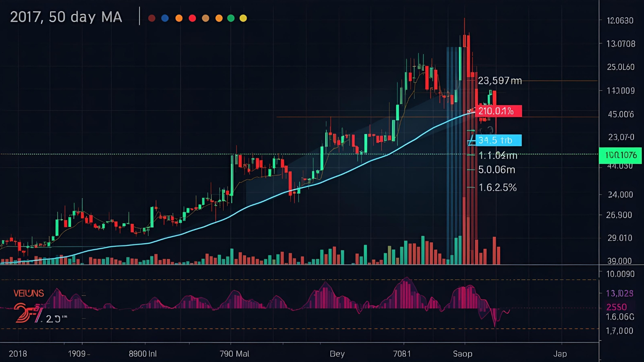Image resolution: width=644 pixels, height=362 pixels.
Task: Click the 1.6.2.5% level label
Action: [497, 187]
